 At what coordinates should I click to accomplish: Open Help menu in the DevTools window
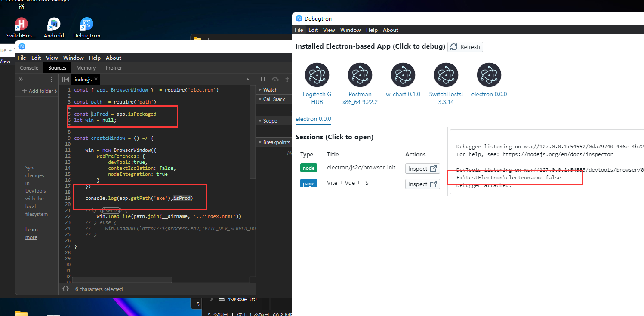click(95, 58)
